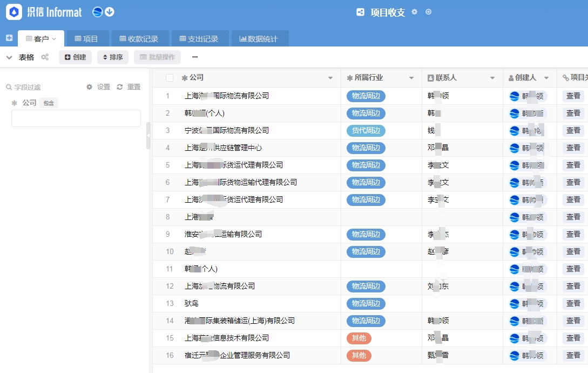Switch to the 收款记录 tab
This screenshot has height=373, width=588.
(139, 39)
